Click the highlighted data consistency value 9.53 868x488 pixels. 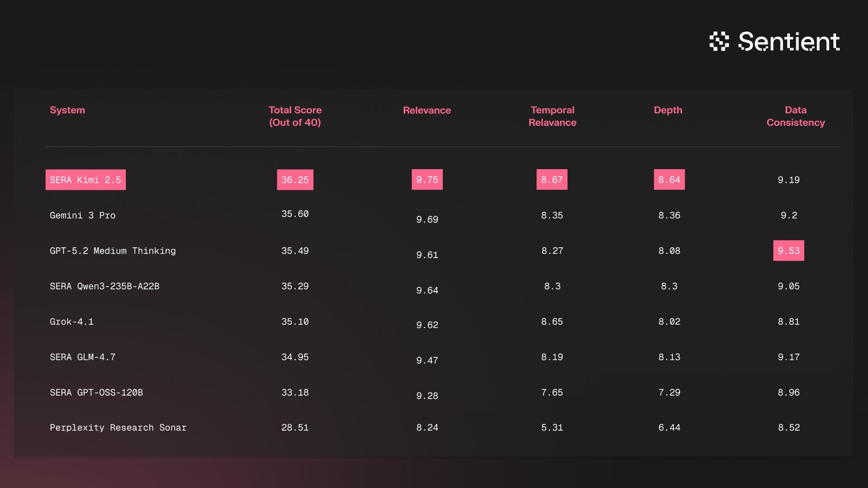click(x=789, y=251)
